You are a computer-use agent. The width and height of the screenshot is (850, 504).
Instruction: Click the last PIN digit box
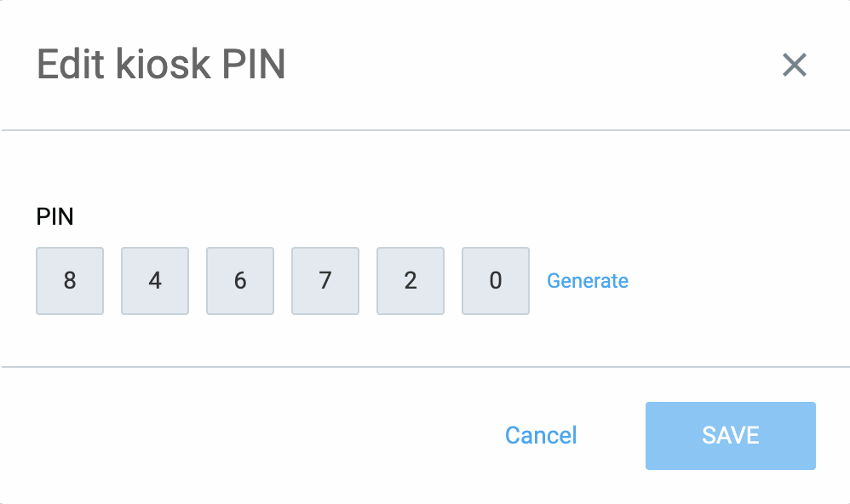tap(496, 281)
